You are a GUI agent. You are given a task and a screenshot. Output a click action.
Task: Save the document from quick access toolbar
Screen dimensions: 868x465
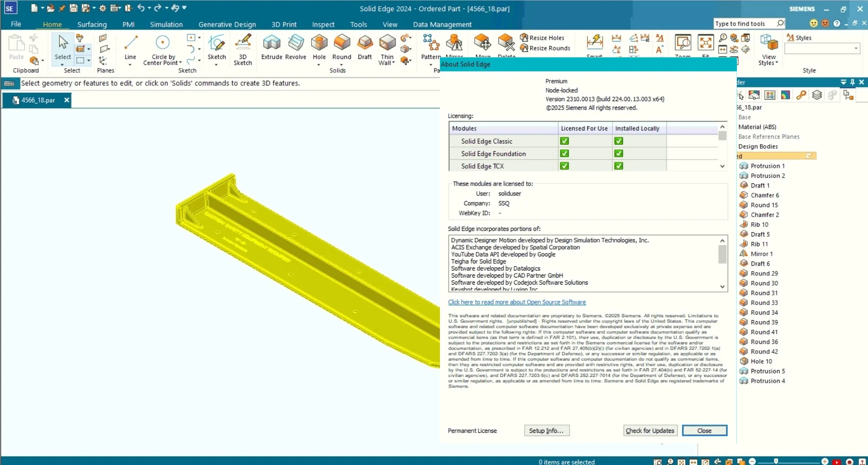click(x=73, y=8)
